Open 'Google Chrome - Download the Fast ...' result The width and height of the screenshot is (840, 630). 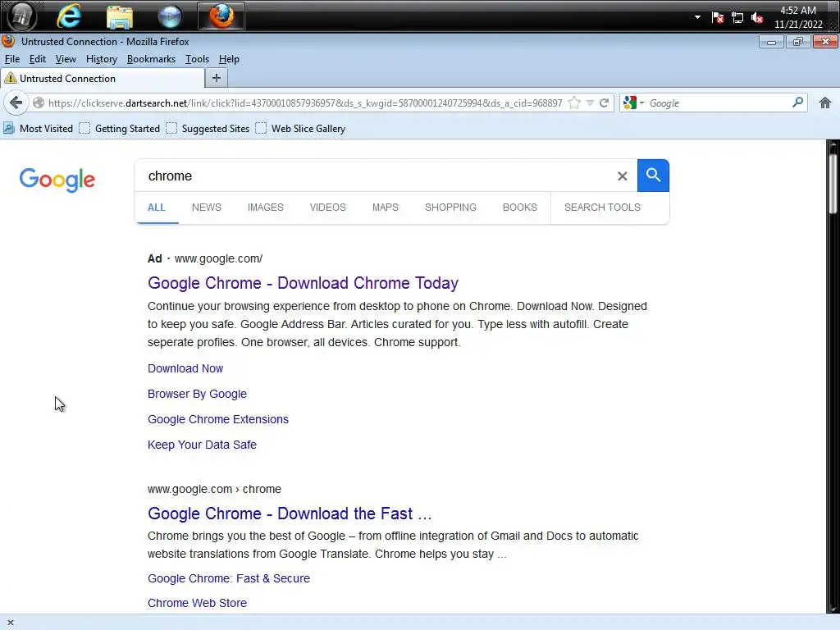tap(290, 514)
